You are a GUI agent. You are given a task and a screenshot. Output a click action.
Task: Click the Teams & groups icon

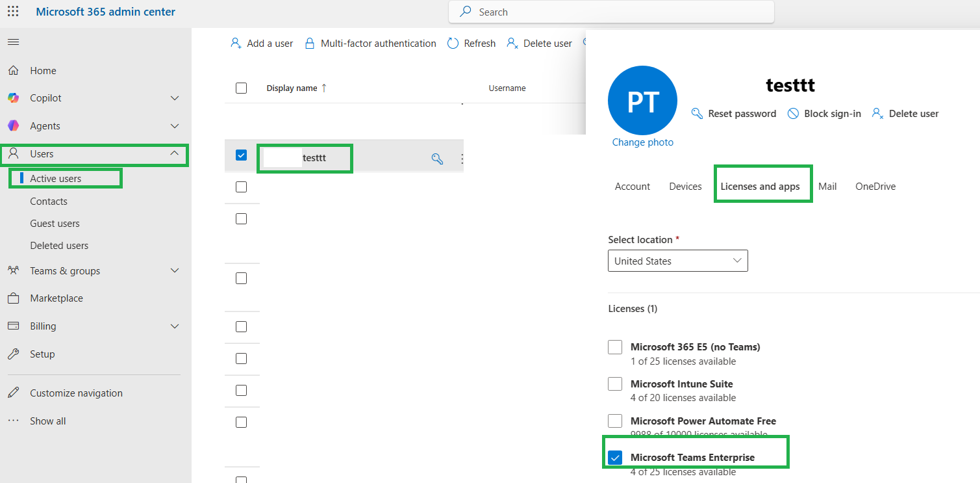click(13, 270)
